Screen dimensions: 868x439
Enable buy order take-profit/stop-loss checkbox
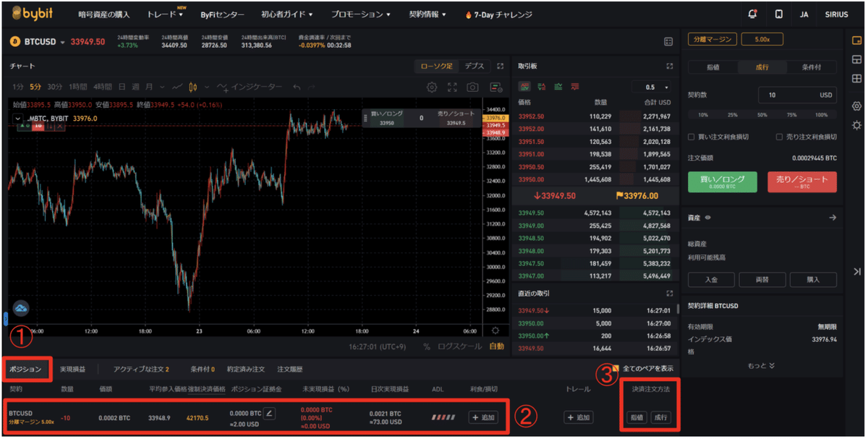coord(692,137)
